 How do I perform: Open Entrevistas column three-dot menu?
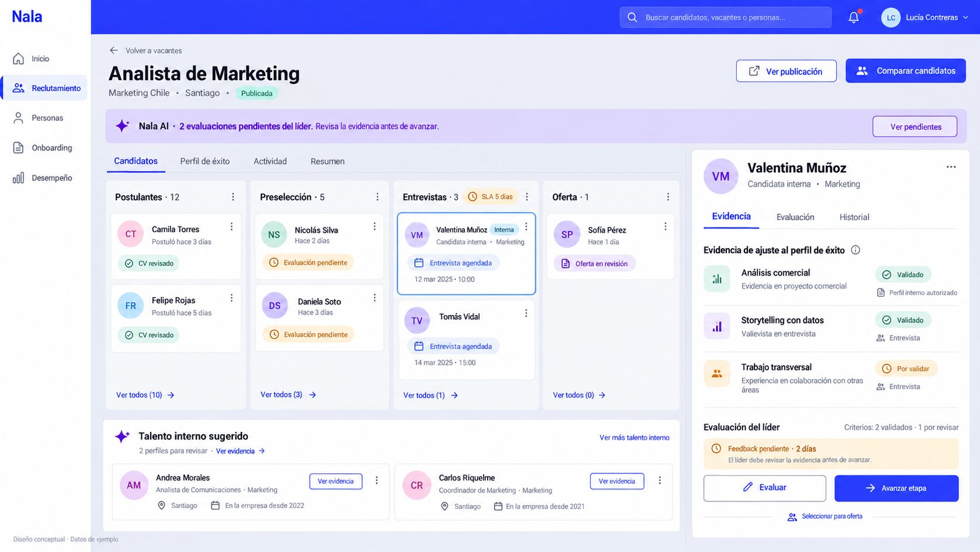click(526, 197)
